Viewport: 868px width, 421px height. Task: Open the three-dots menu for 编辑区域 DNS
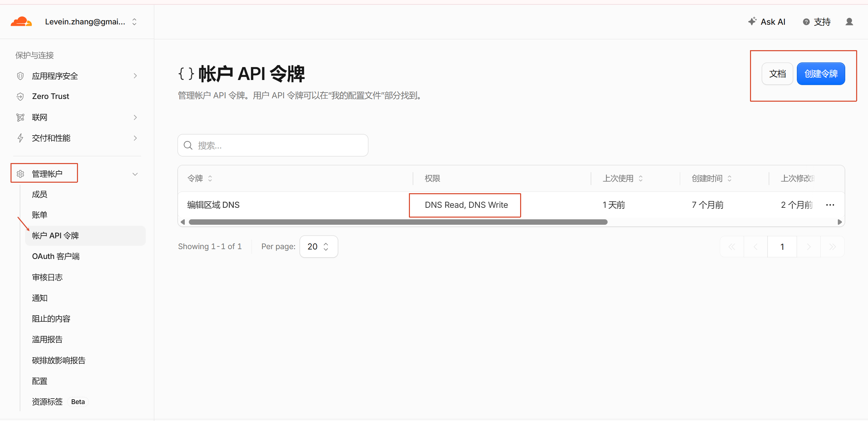[x=830, y=205]
